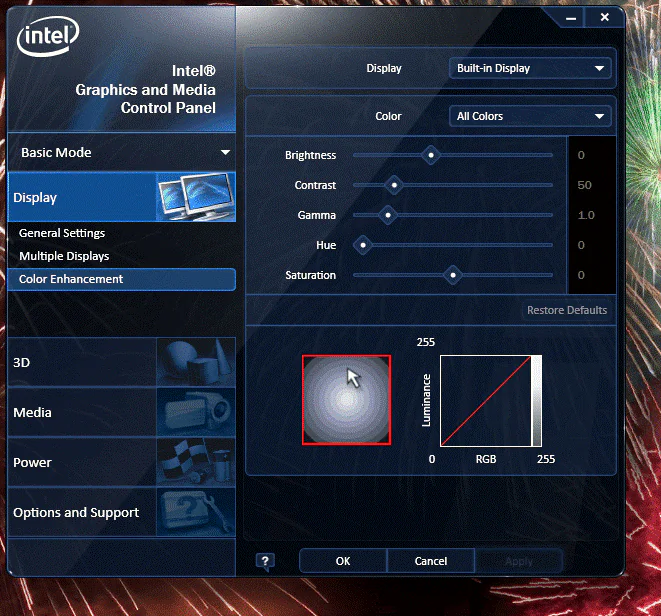
Task: Open General Settings
Action: [62, 233]
